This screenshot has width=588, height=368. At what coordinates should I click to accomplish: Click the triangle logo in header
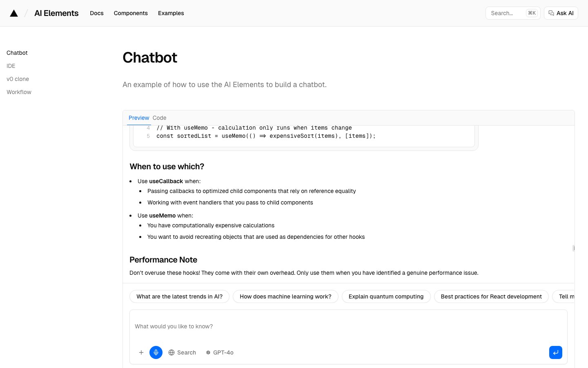[14, 13]
